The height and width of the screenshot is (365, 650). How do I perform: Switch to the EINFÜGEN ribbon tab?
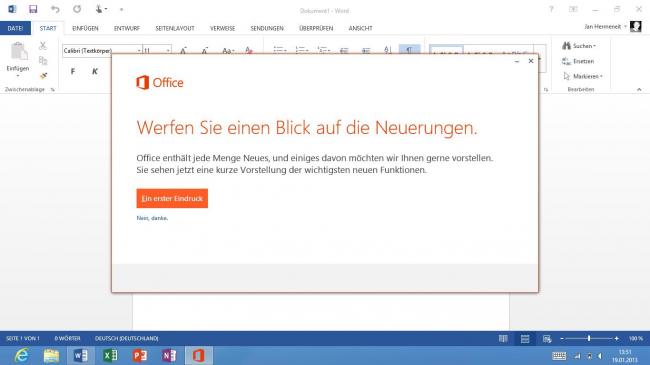[85, 28]
